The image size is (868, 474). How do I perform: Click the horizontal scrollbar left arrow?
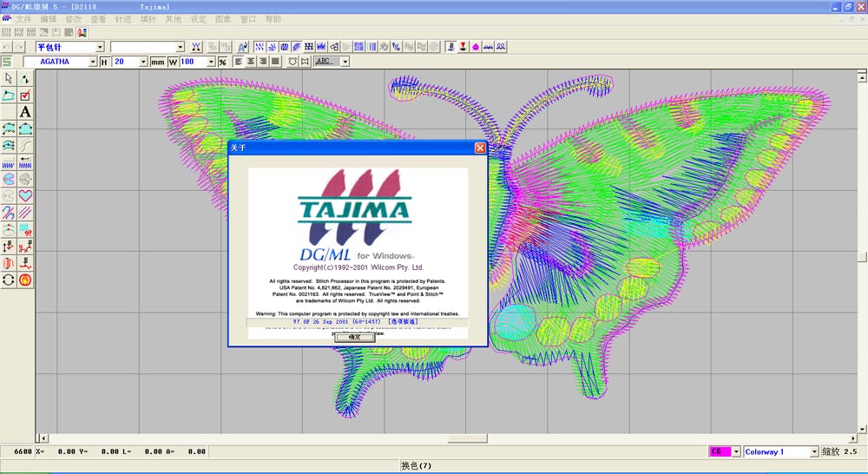pyautogui.click(x=44, y=438)
